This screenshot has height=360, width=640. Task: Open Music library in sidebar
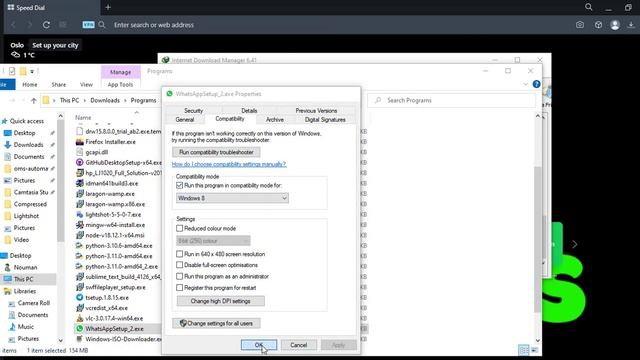point(25,327)
